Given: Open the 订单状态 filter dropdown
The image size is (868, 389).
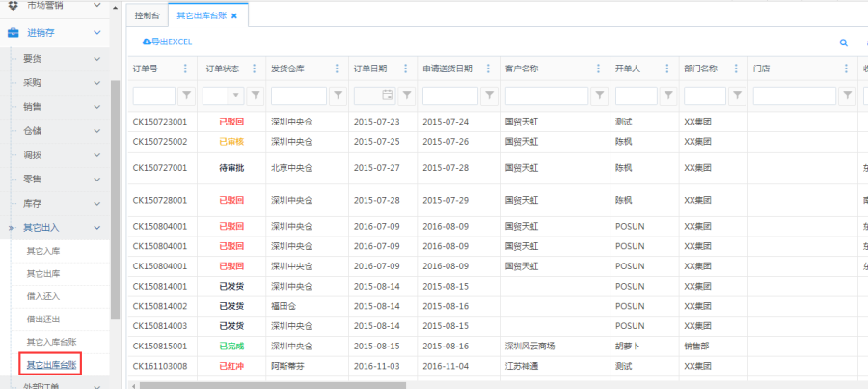Looking at the screenshot, I should [235, 96].
